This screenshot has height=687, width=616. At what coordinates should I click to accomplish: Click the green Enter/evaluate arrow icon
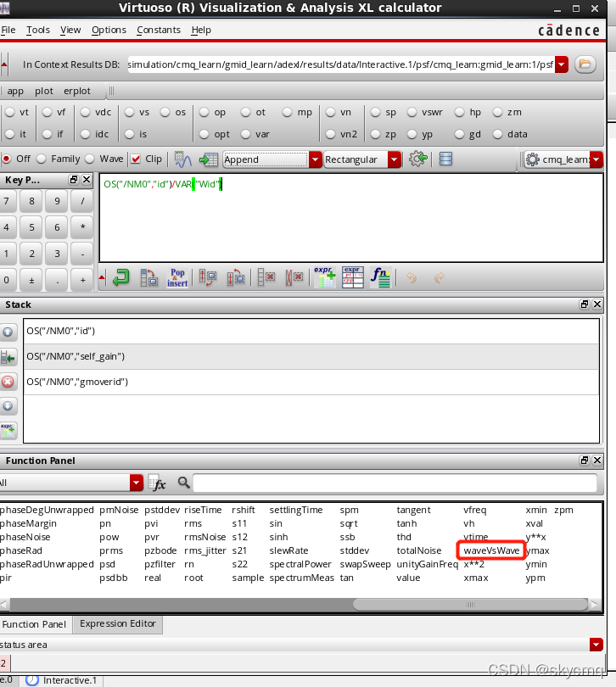[120, 278]
